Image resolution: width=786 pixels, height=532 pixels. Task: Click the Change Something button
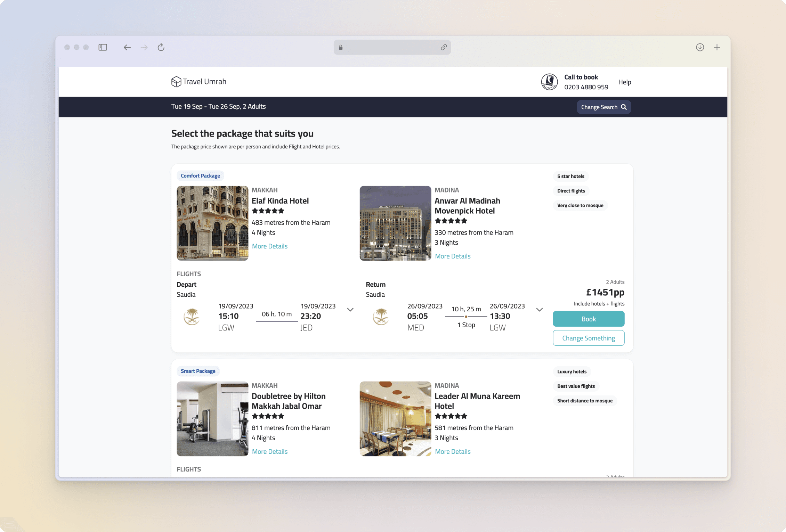[x=589, y=338]
